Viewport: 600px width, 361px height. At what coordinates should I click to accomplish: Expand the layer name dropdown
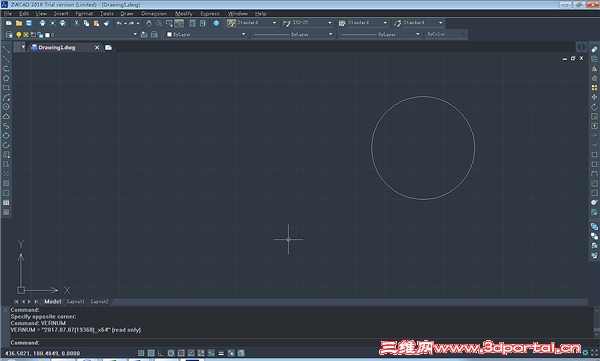[135, 34]
